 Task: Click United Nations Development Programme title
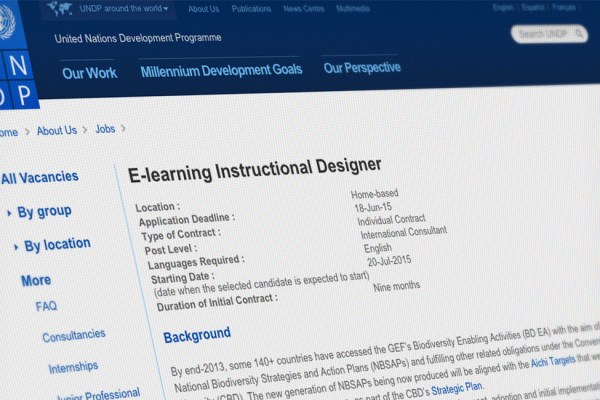click(x=138, y=38)
